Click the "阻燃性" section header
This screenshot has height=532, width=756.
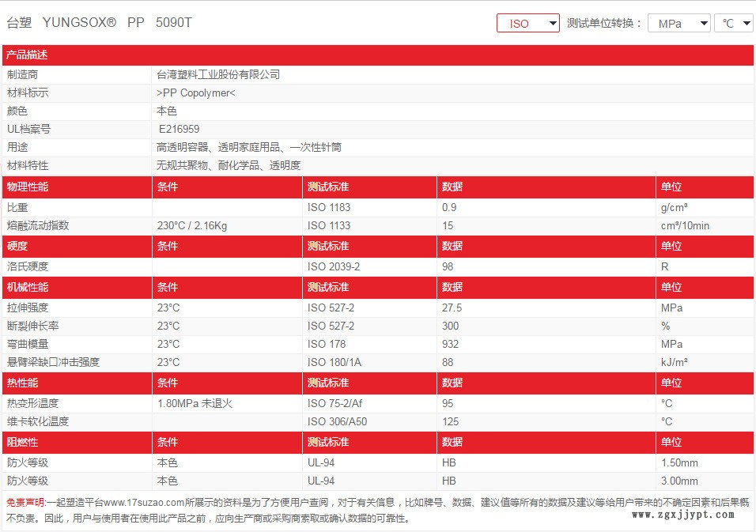click(x=23, y=443)
